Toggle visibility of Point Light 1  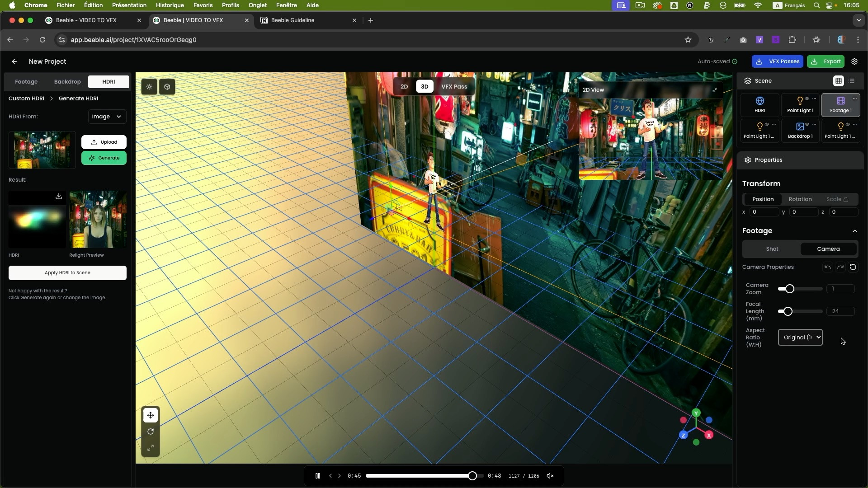pyautogui.click(x=807, y=99)
